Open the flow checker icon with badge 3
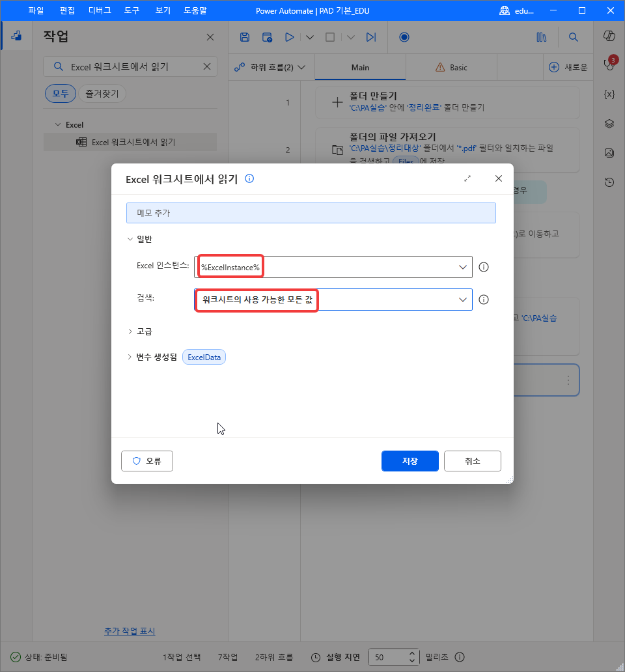 [x=609, y=64]
